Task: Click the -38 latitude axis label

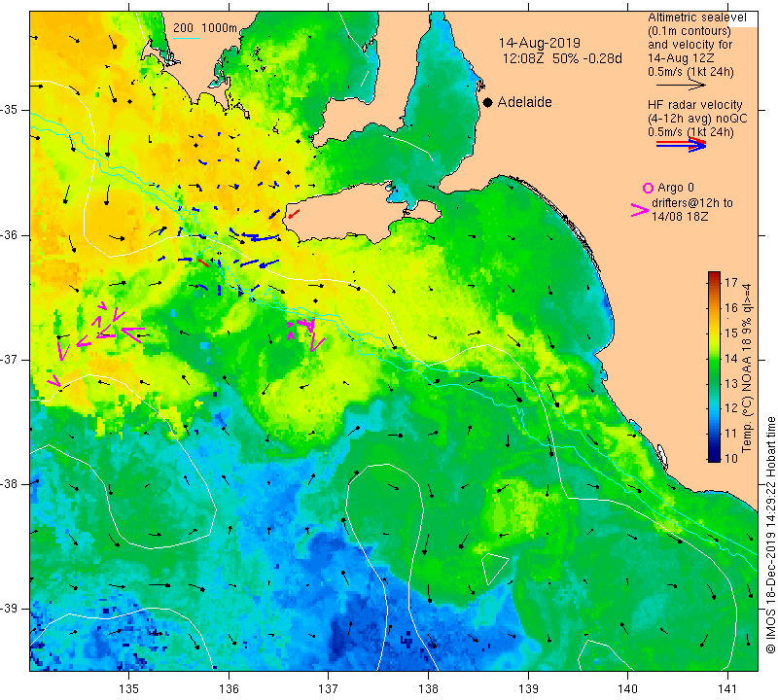Action: [10, 484]
